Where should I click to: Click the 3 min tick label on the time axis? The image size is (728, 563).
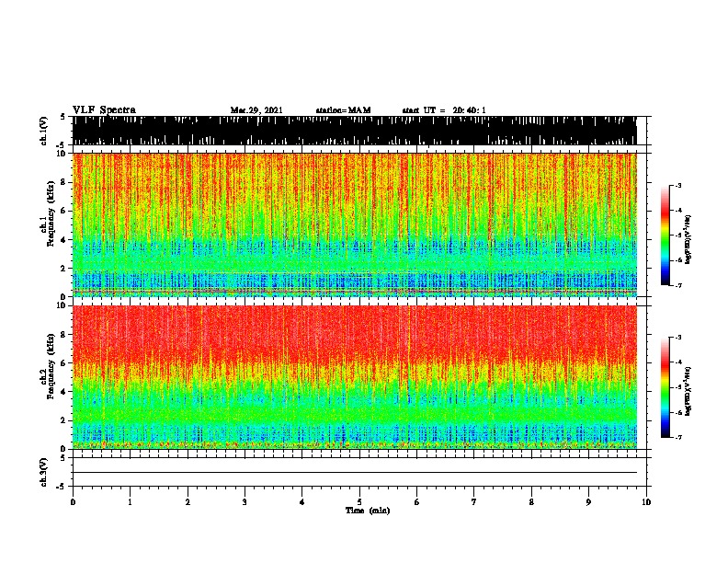245,502
